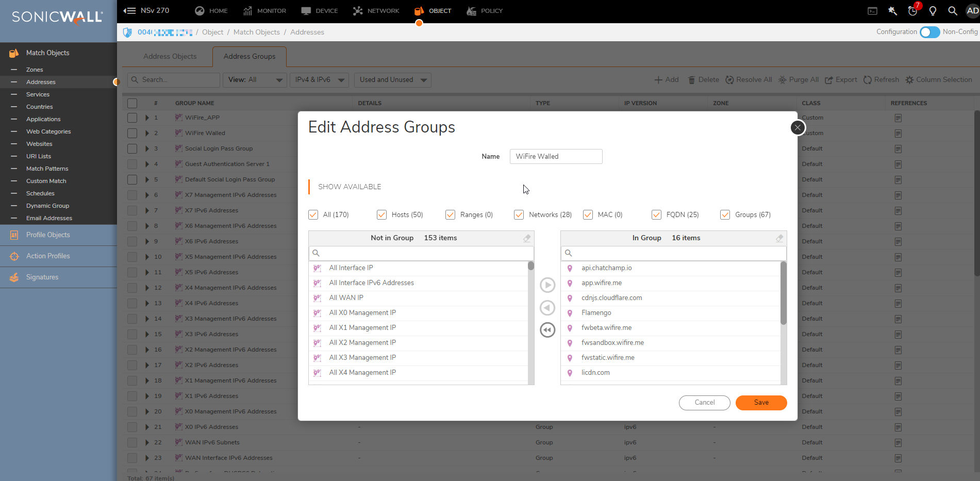Uncheck the Hosts (50) checkbox
The width and height of the screenshot is (980, 481).
point(381,215)
